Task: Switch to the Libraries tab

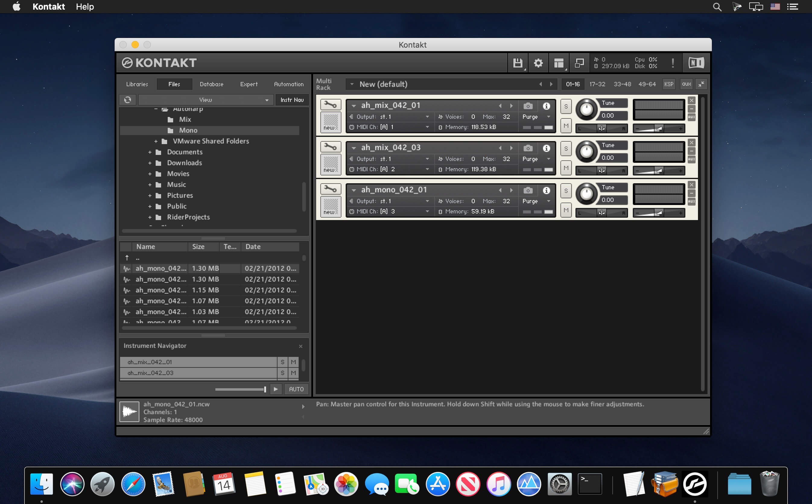Action: point(137,84)
